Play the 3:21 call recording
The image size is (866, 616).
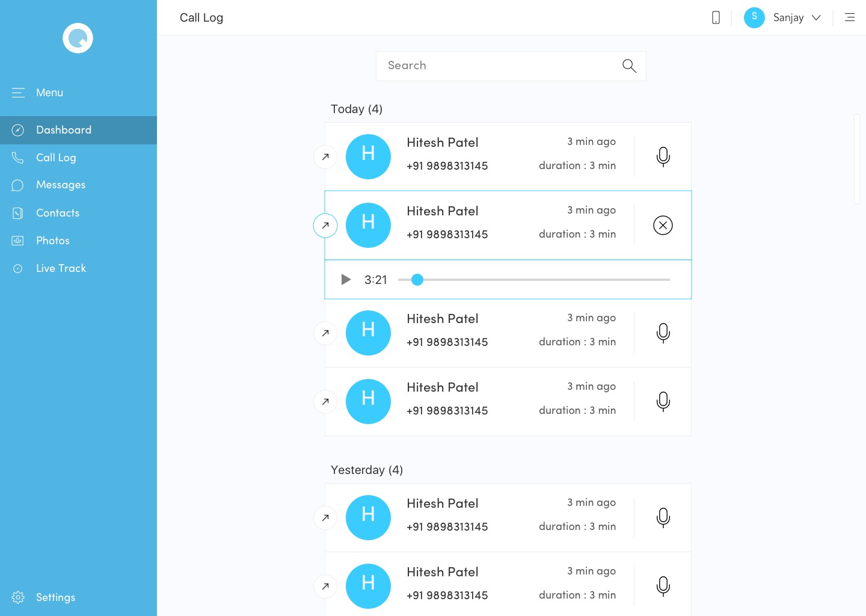(x=346, y=280)
